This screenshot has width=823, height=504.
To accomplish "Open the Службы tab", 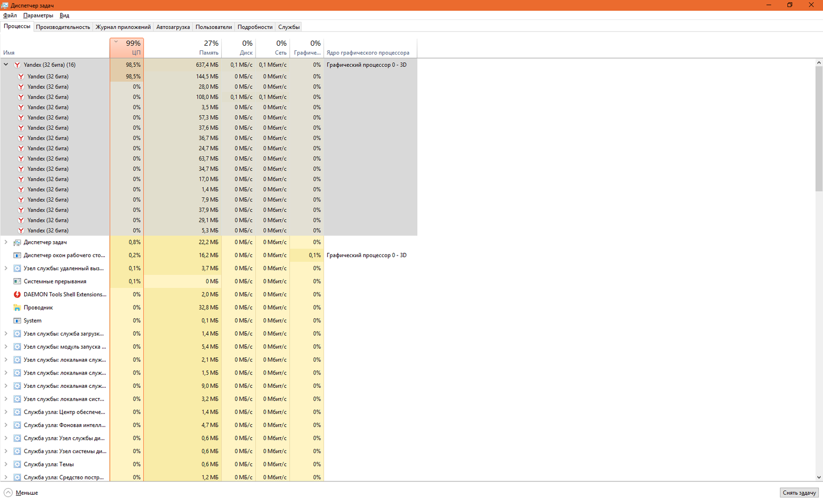I will pos(289,27).
